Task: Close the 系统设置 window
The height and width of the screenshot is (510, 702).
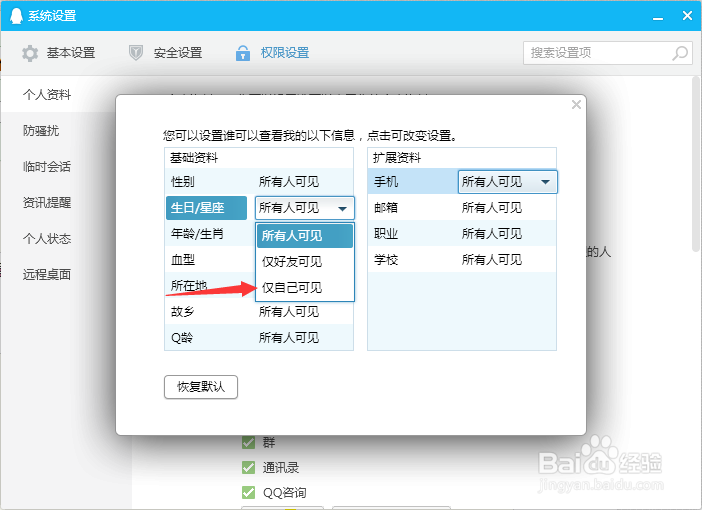Action: click(x=687, y=16)
